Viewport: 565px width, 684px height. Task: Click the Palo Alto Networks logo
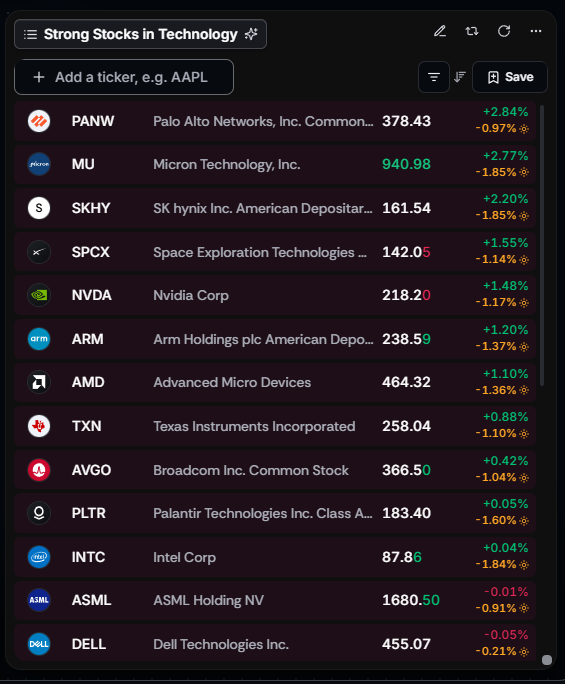pos(39,121)
